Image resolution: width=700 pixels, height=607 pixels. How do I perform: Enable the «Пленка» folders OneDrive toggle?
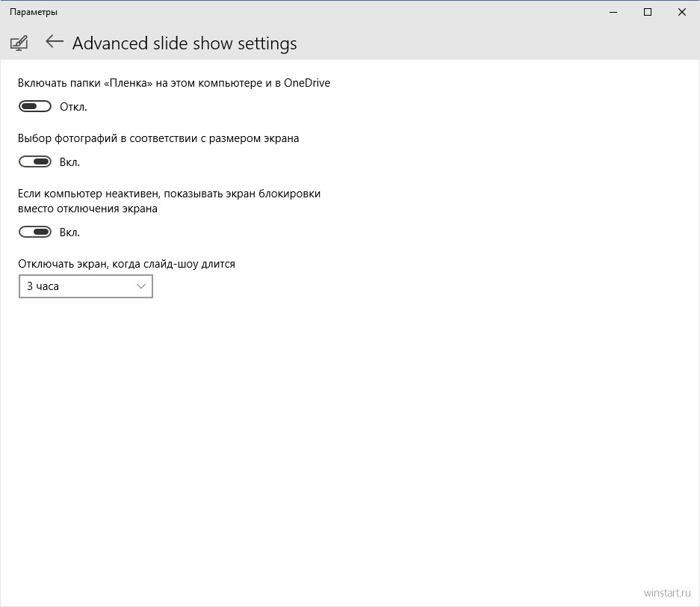pyautogui.click(x=35, y=106)
